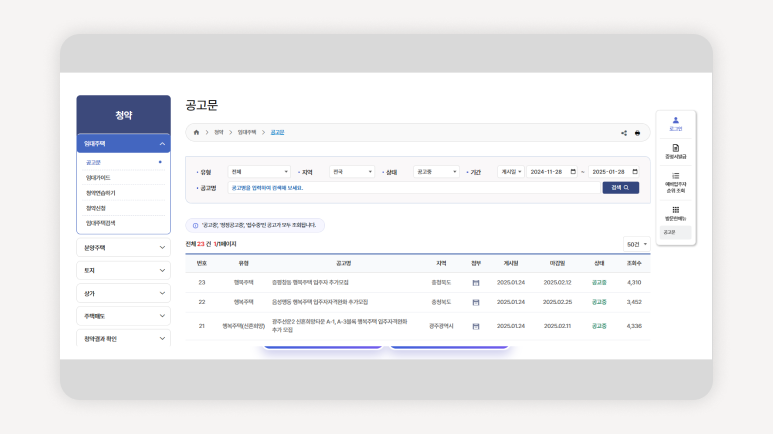The width and height of the screenshot is (773, 434).
Task: Select 청약신청 in the sidebar submenu
Action: (x=96, y=208)
